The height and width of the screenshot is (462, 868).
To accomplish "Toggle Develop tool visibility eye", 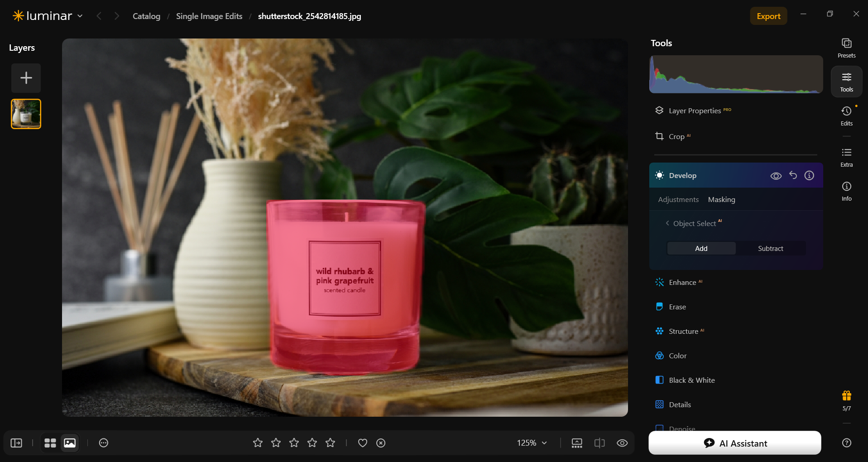I will coord(776,176).
